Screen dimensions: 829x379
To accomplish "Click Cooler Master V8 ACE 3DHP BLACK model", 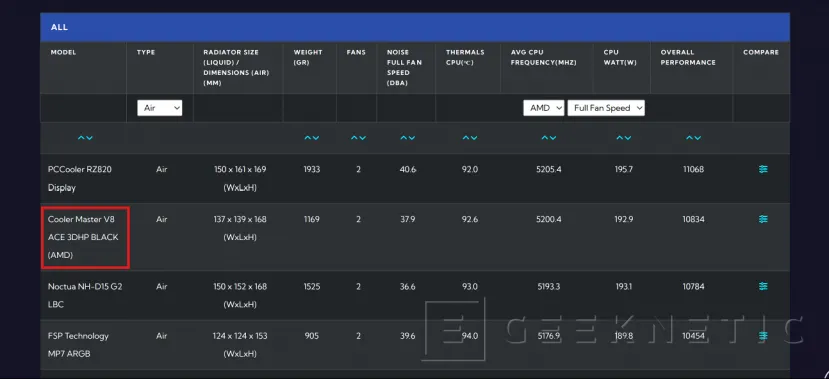I will point(83,237).
